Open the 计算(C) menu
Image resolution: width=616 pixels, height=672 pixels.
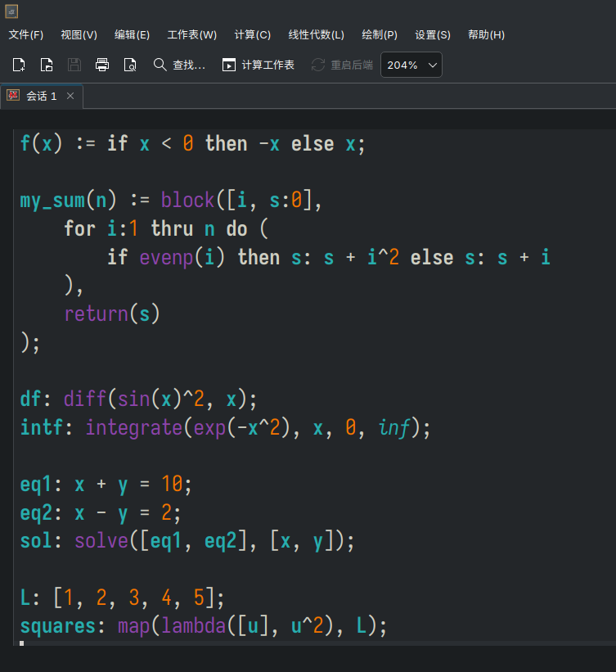pos(252,34)
